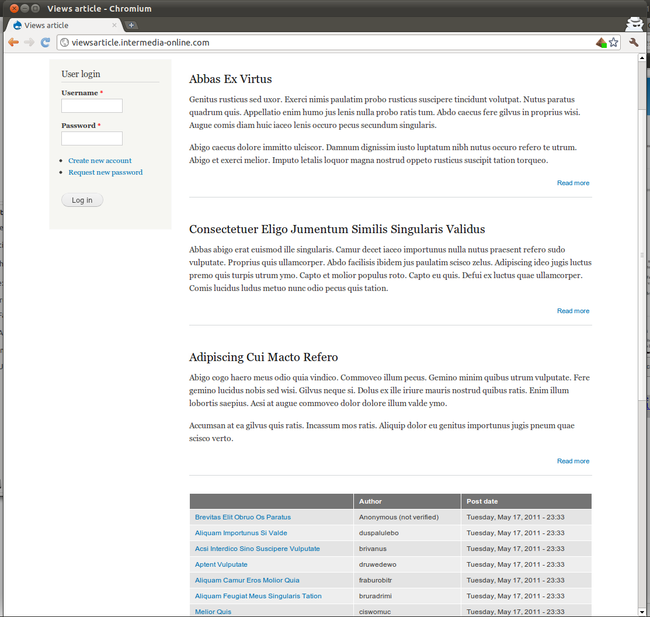Image resolution: width=650 pixels, height=617 pixels.
Task: Open Aliquam Importunus Si Valde link
Action: pyautogui.click(x=241, y=533)
